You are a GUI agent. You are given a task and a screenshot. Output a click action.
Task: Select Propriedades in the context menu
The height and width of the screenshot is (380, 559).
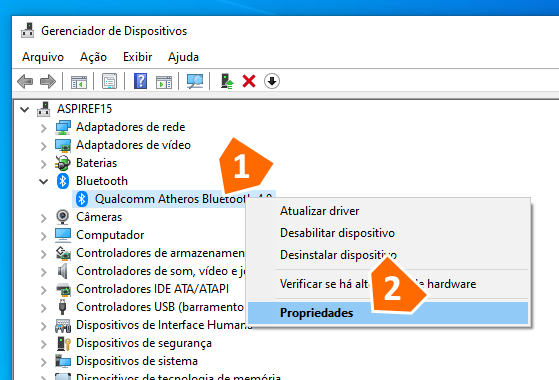pos(388,313)
